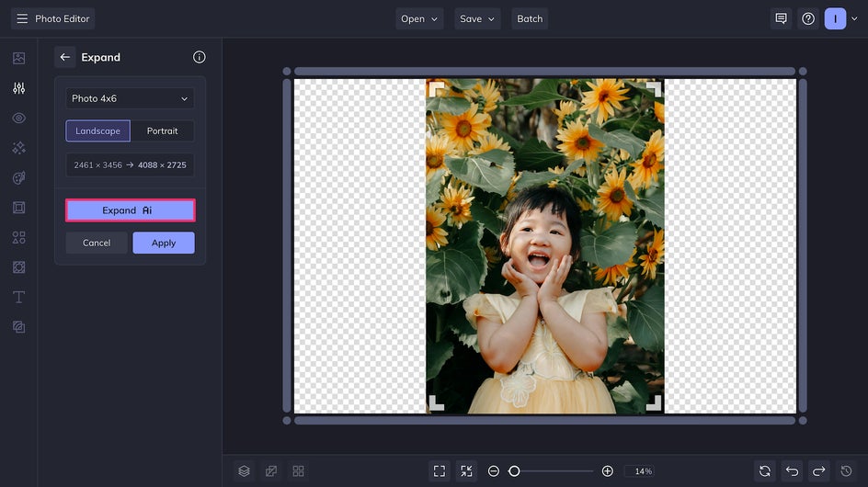The width and height of the screenshot is (868, 487).
Task: Click the zoom slider handle
Action: (x=514, y=470)
